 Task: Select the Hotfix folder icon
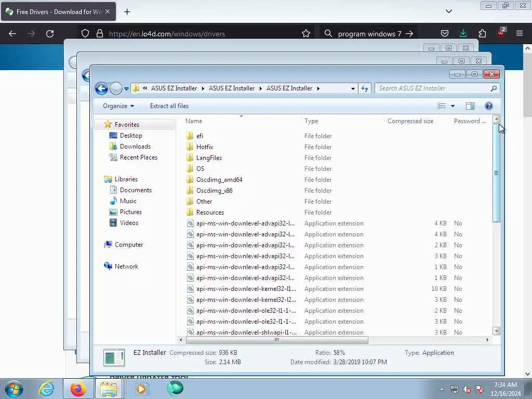190,147
